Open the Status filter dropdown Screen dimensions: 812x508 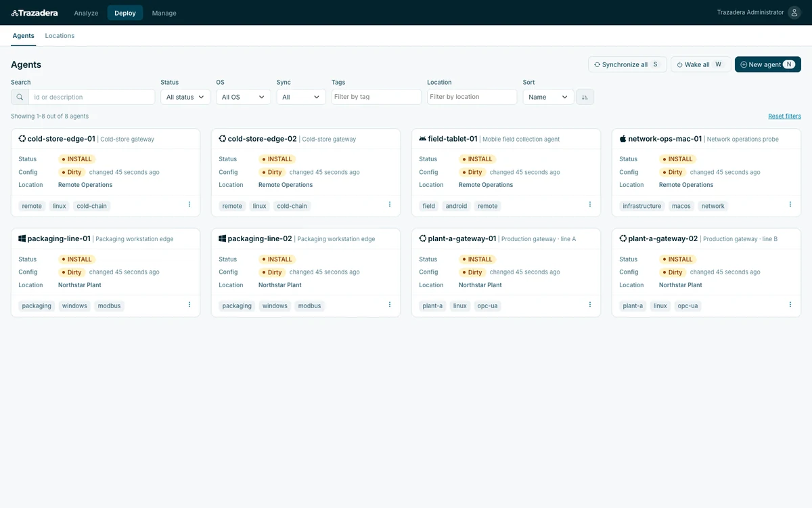(185, 97)
